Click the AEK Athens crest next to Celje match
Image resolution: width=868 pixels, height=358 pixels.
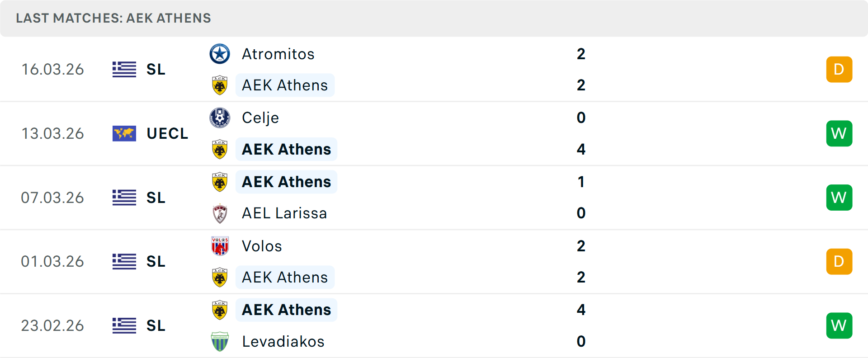(x=220, y=149)
